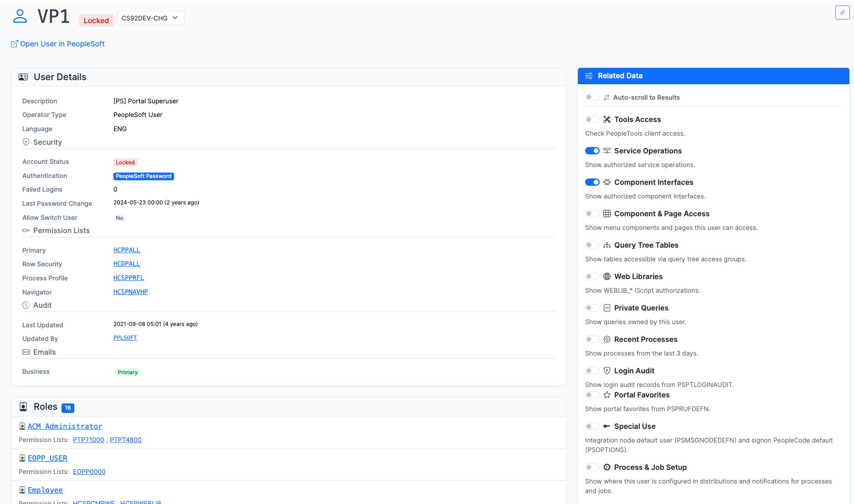The height and width of the screenshot is (504, 854).
Task: Click the Permission Lists key icon
Action: coord(26,230)
